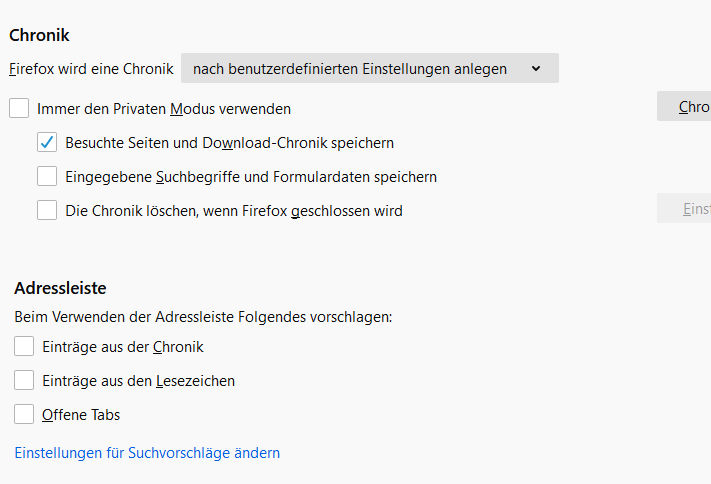
Task: Click the "Einträge aus den Lesezeichen" label text
Action: click(x=138, y=380)
